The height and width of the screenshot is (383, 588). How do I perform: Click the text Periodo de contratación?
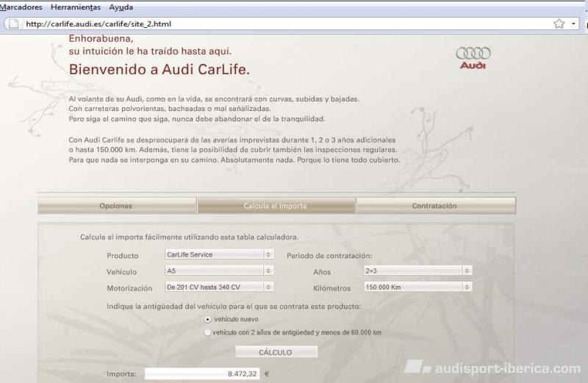point(329,256)
